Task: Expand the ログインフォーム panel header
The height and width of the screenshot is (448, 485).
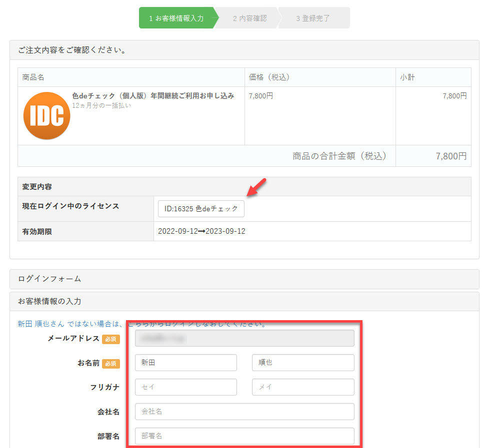Action: tap(244, 279)
